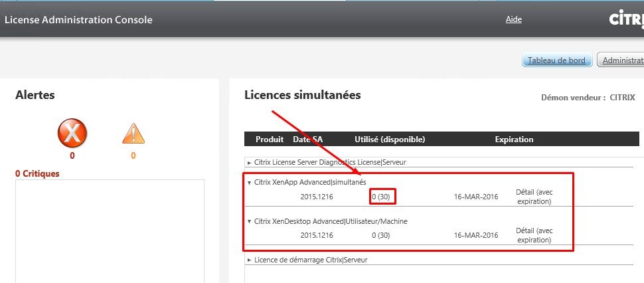This screenshot has width=644, height=283.
Task: Click the XenApp 0 (30) usage value
Action: coord(384,196)
